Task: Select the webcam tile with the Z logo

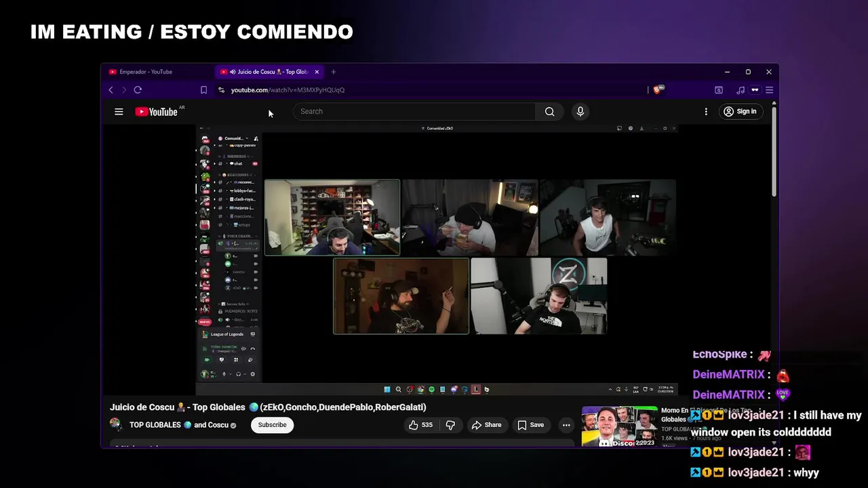Action: click(539, 296)
